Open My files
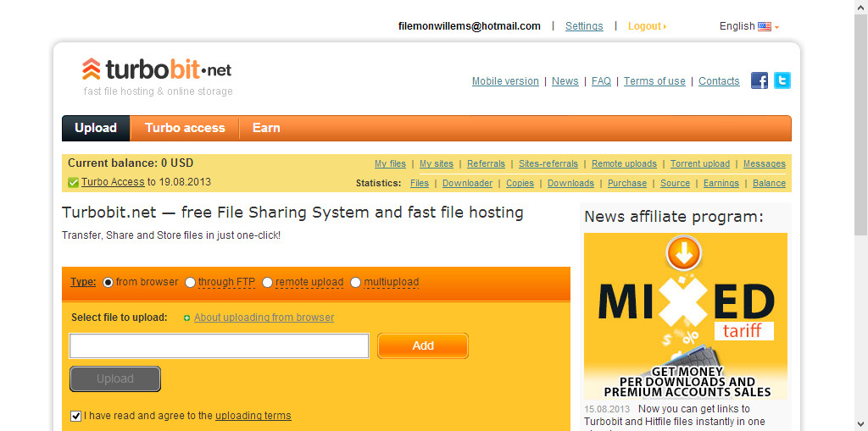This screenshot has width=868, height=431. click(390, 163)
